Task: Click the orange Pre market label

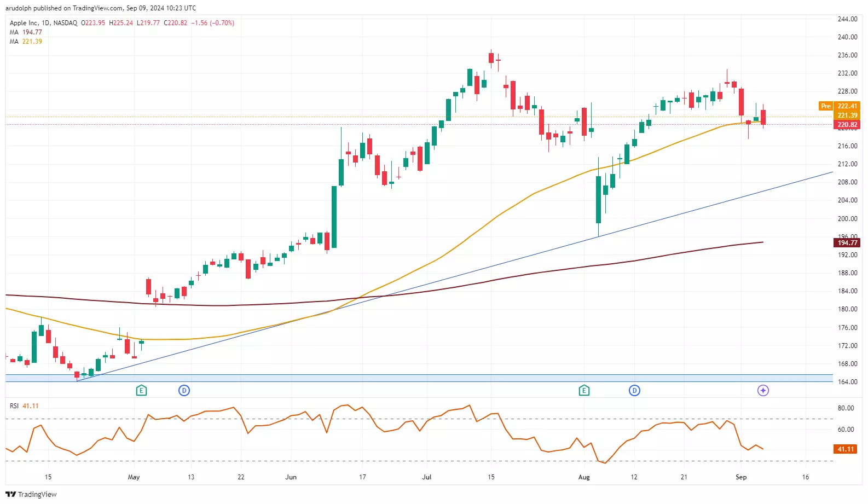Action: [825, 106]
